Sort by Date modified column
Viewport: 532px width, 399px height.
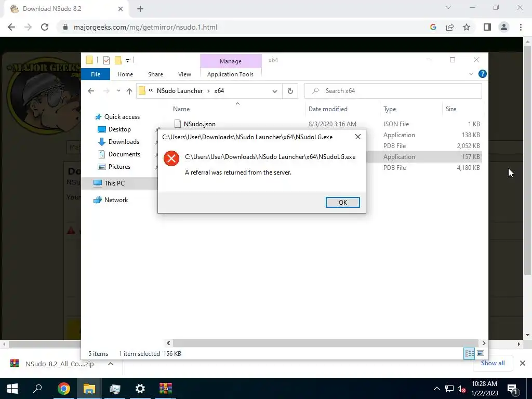328,109
